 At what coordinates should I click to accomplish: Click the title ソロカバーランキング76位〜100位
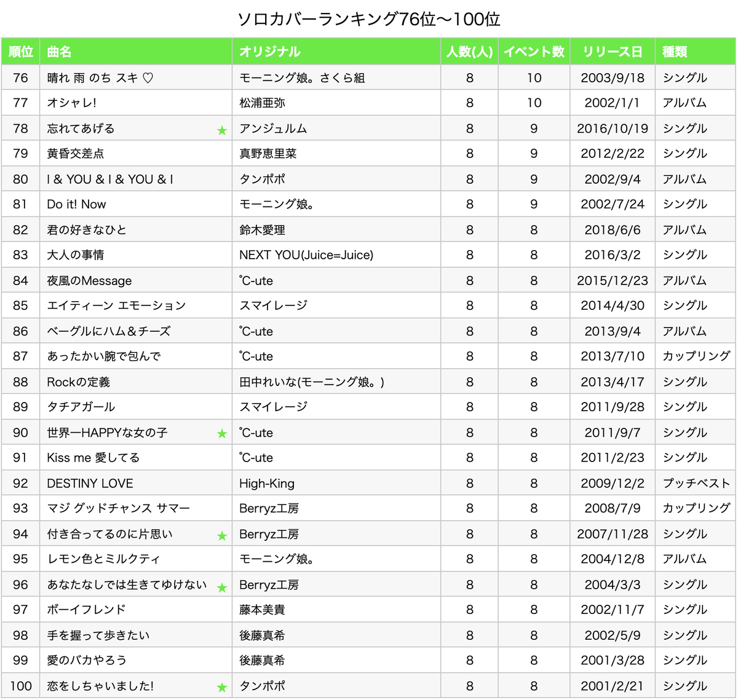point(369,19)
